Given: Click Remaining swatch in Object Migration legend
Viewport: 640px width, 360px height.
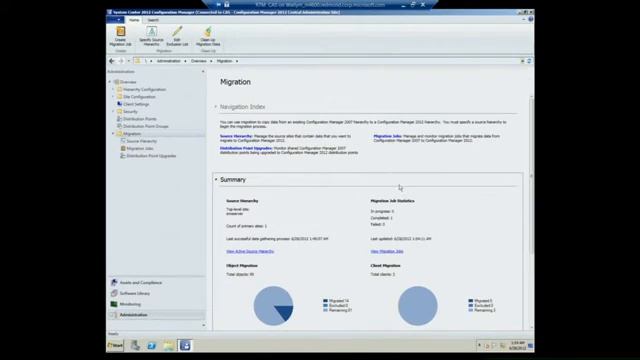Looking at the screenshot, I should pyautogui.click(x=325, y=310).
